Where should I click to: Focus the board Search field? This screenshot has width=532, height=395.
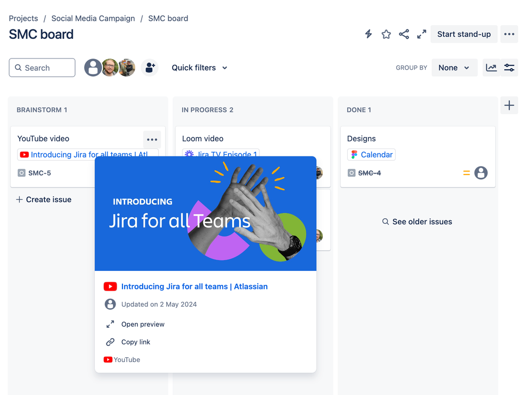(x=42, y=68)
